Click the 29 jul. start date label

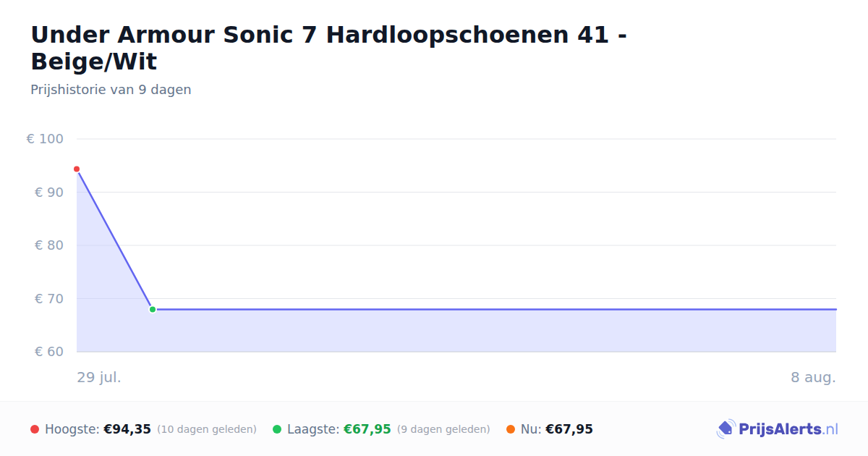click(x=99, y=377)
